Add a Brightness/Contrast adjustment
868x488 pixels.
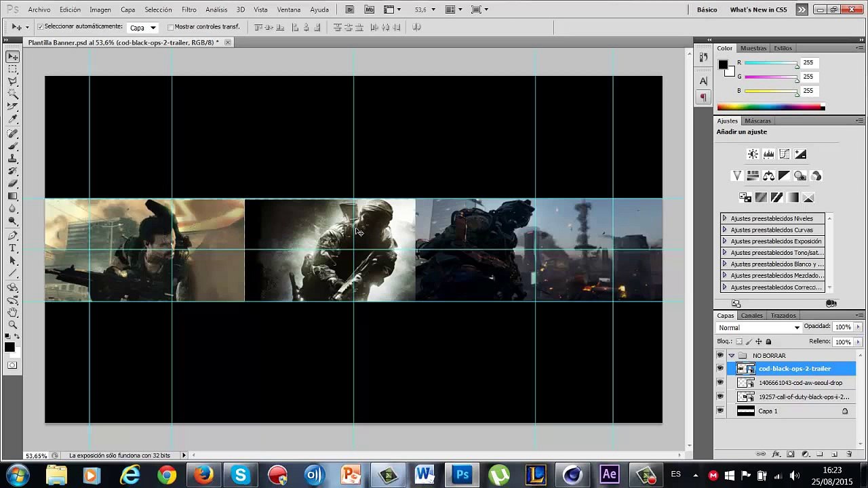753,154
